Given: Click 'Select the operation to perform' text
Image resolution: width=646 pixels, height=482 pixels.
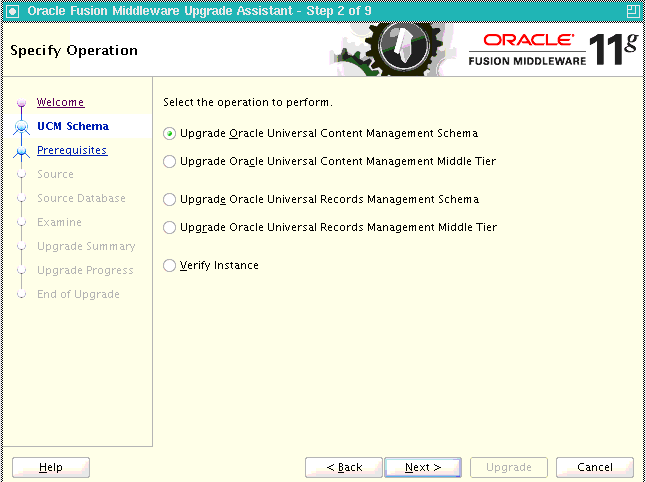Looking at the screenshot, I should coord(248,102).
